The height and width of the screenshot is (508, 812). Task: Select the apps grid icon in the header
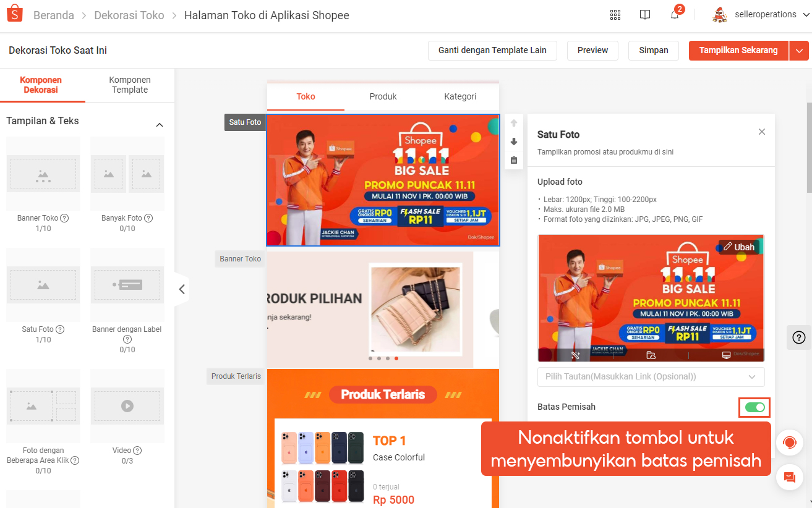point(615,14)
